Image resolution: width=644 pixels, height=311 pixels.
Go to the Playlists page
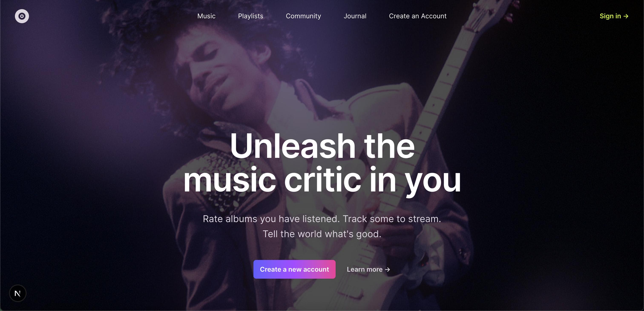(x=250, y=16)
